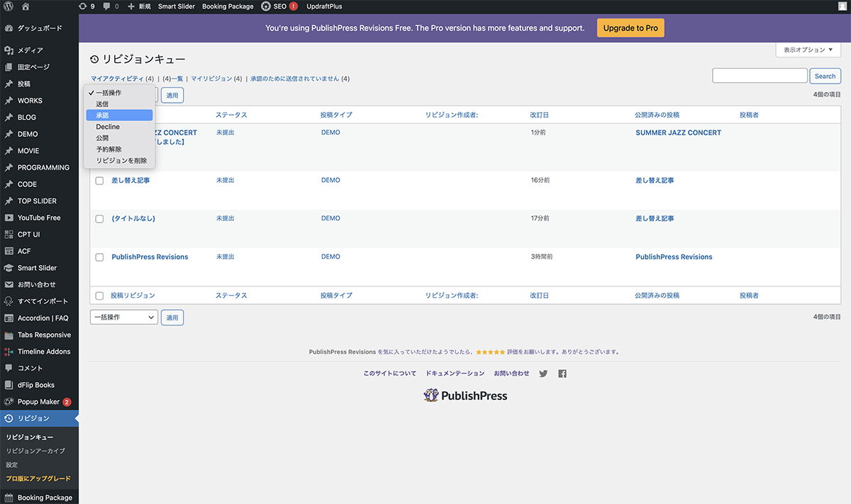Click the WordPress logo icon

(9, 6)
